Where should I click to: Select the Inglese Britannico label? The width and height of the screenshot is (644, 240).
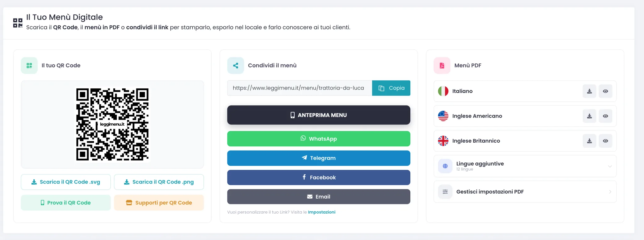(476, 141)
